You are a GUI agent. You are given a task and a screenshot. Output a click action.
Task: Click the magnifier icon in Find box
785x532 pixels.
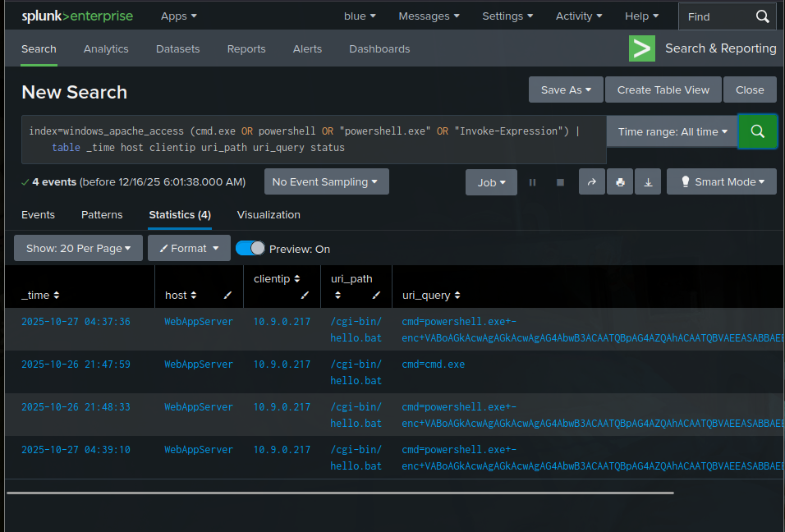tap(762, 16)
